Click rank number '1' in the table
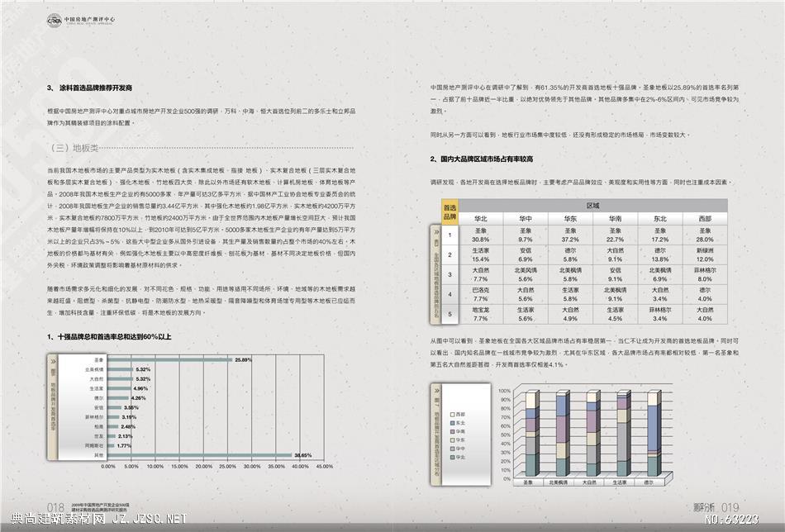Screen dimensions: 785x532 click(450, 235)
